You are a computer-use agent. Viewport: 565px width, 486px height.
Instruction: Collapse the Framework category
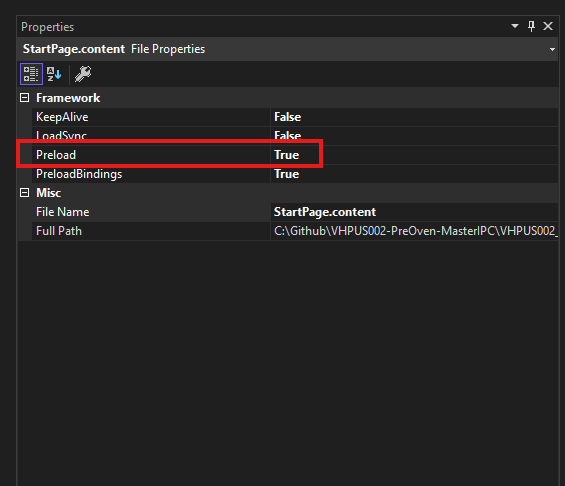click(x=25, y=98)
